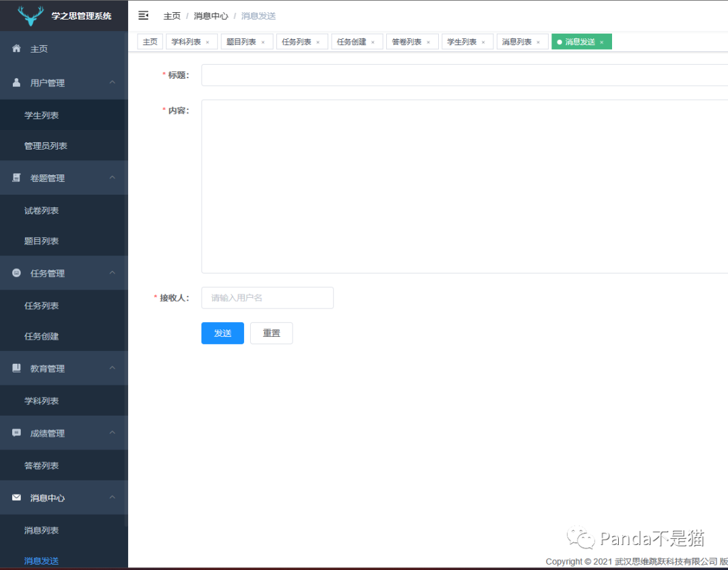The image size is (728, 570).
Task: Click the paper icon beside 卷题管理
Action: pyautogui.click(x=17, y=178)
